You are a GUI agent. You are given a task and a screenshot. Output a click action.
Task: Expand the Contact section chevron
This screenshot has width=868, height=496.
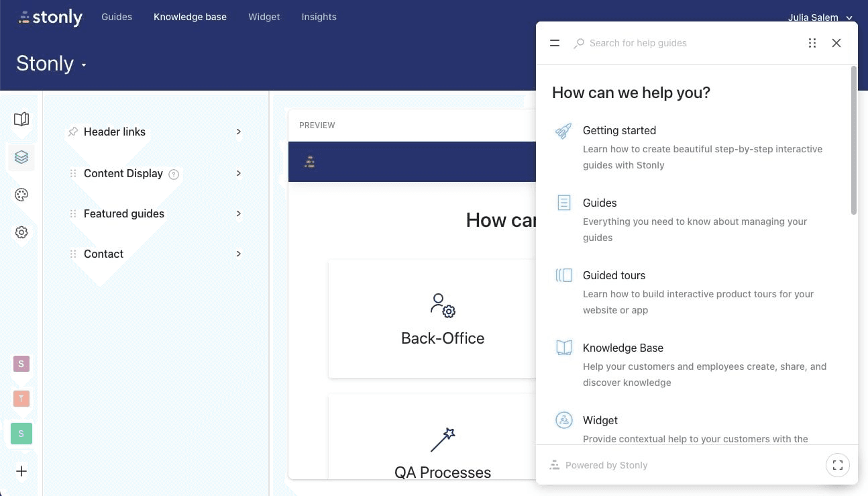[238, 254]
